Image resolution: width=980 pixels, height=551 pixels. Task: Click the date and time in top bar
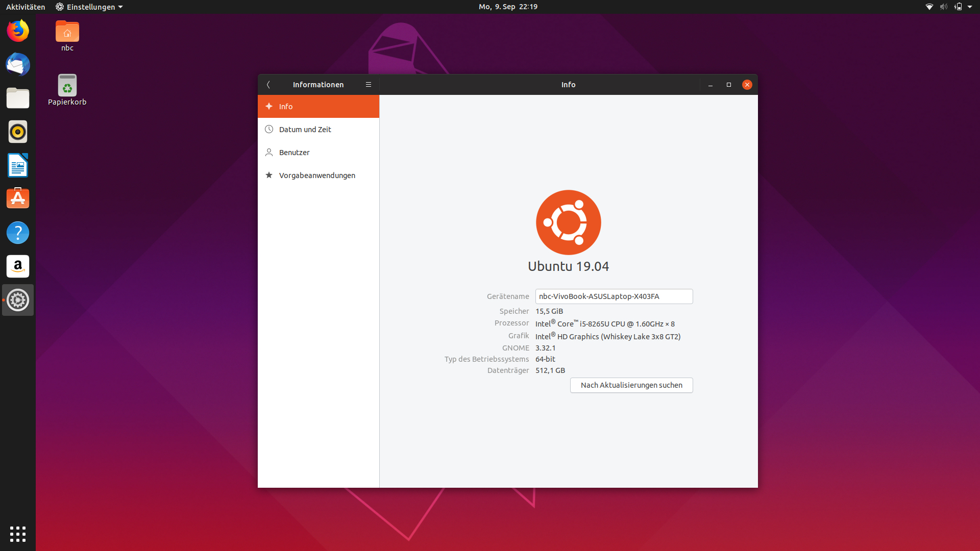508,7
